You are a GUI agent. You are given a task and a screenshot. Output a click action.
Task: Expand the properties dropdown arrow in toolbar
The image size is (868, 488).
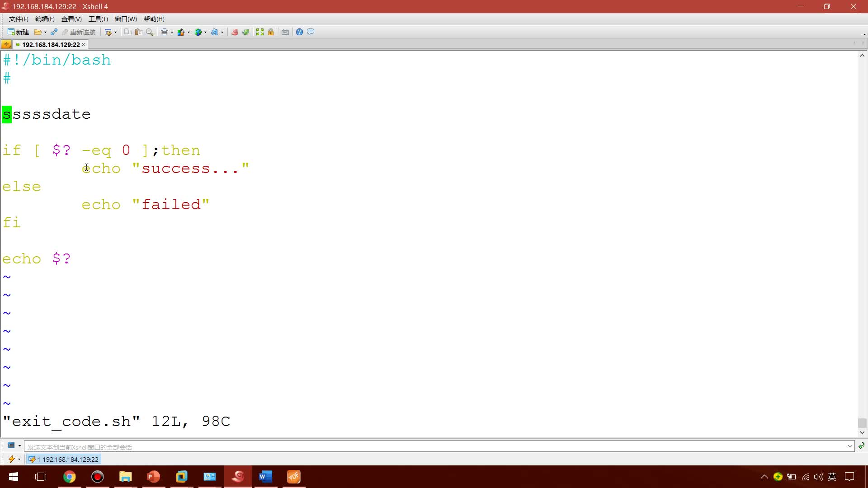116,32
